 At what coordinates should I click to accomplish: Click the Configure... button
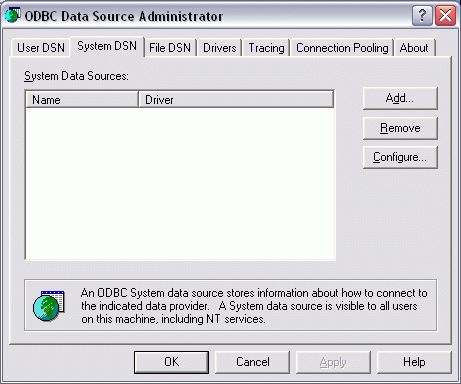pos(400,157)
